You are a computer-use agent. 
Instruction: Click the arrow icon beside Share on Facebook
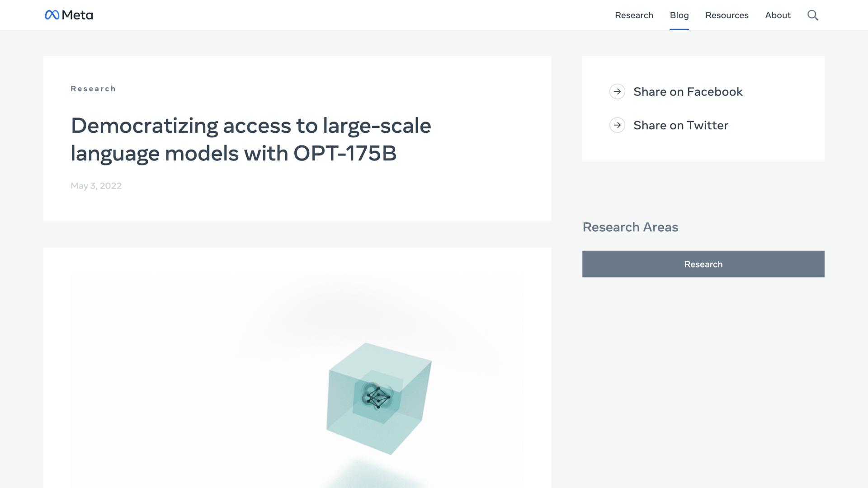[x=617, y=92]
